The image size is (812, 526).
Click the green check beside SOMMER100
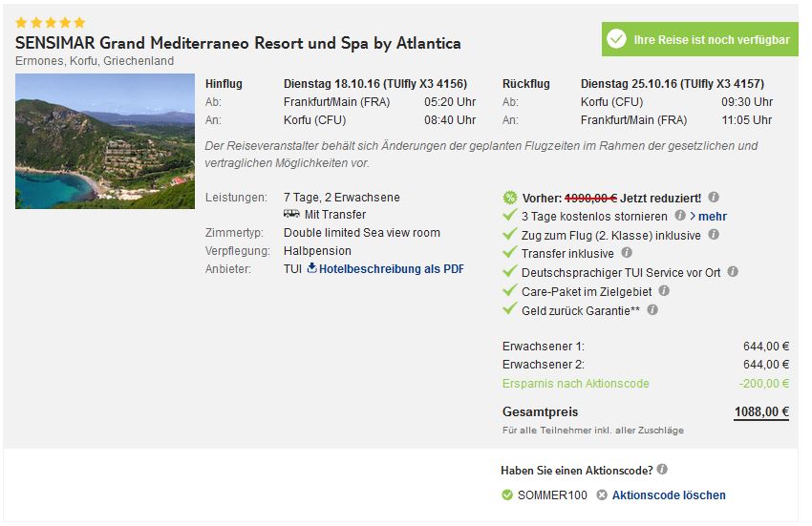point(507,495)
